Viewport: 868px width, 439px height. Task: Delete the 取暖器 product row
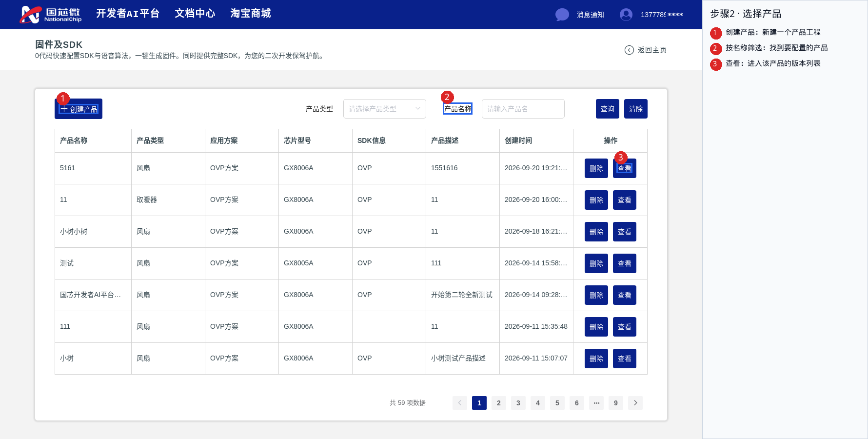pos(596,200)
